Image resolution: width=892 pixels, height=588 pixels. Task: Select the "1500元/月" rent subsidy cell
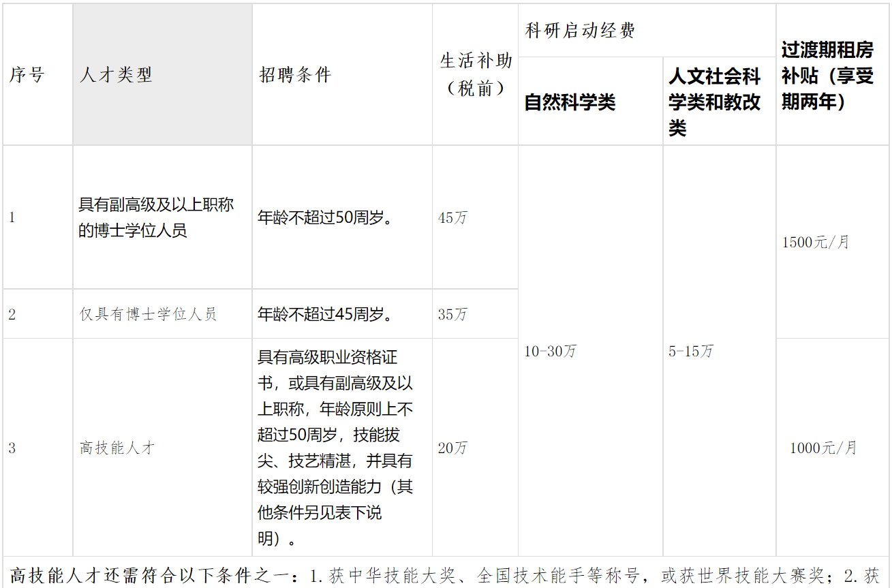point(816,242)
